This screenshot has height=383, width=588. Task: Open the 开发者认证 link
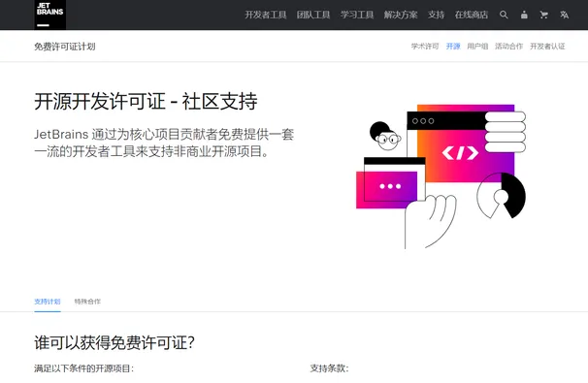tap(547, 47)
